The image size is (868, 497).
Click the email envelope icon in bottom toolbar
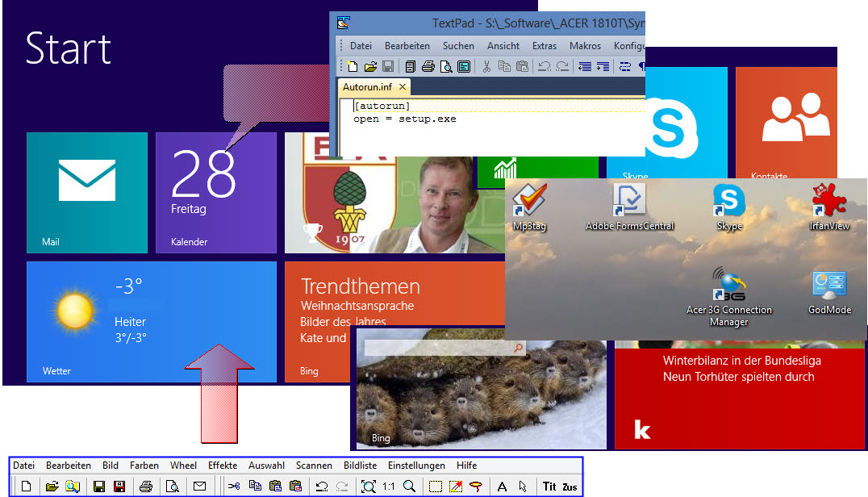[x=199, y=487]
